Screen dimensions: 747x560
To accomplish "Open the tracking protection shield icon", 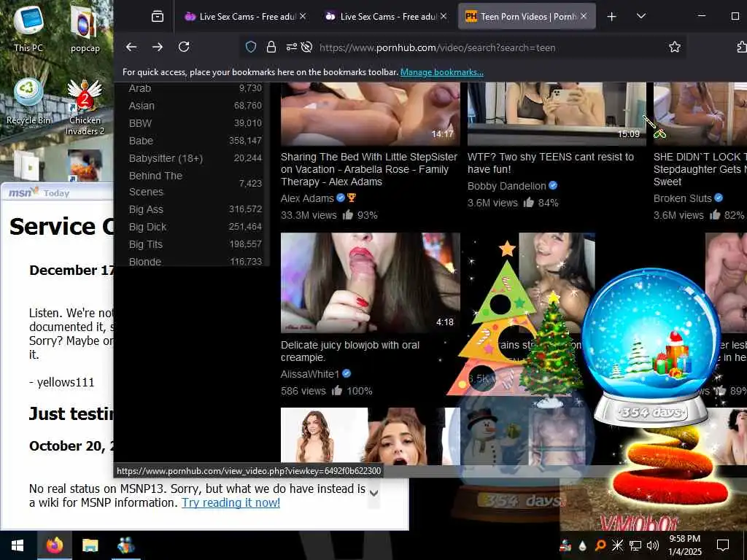I will click(x=251, y=47).
